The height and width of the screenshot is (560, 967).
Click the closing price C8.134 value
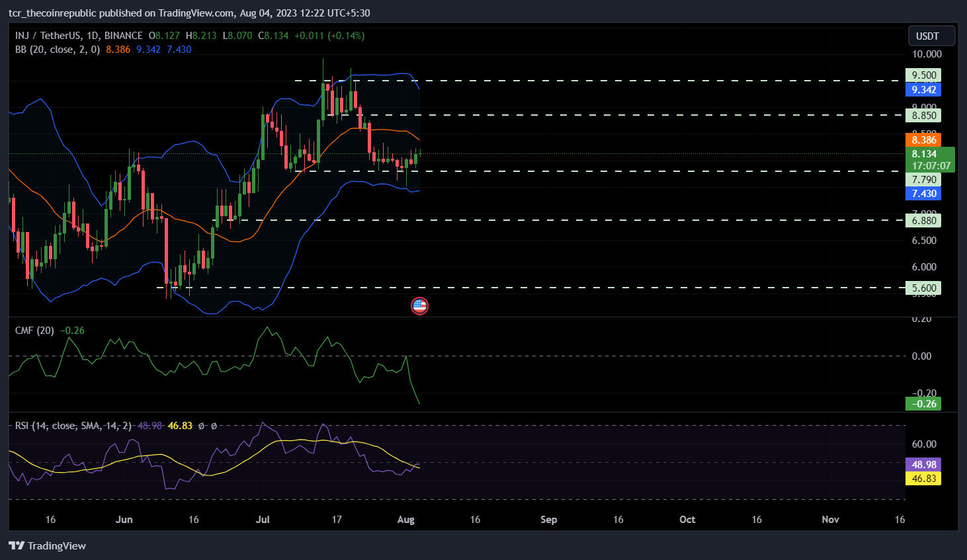[274, 36]
